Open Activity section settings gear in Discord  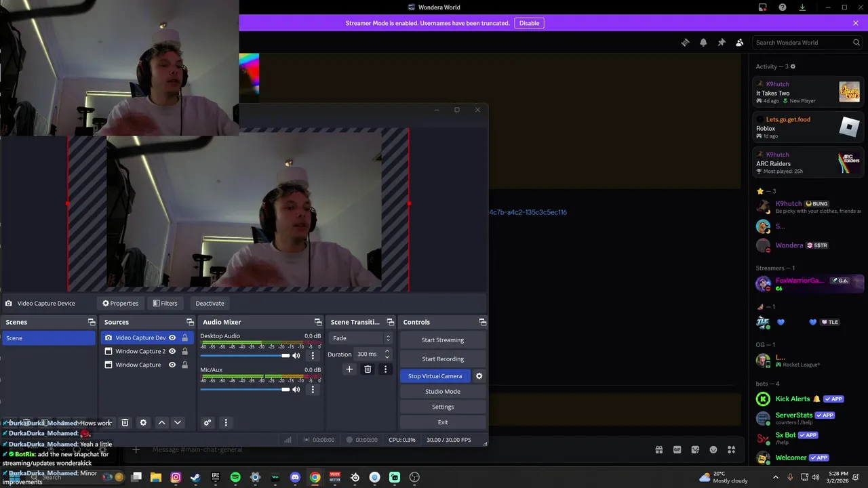(x=793, y=66)
